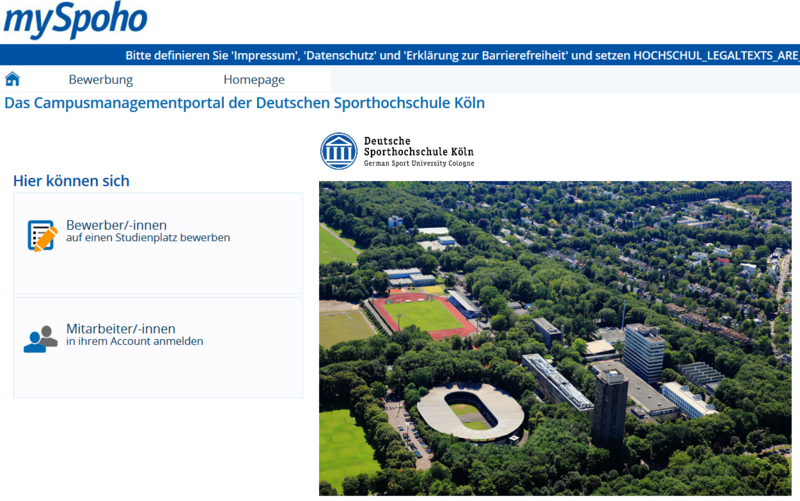This screenshot has height=501, width=800.
Task: Select Mitarbeiter/-innen link
Action: pos(120,329)
